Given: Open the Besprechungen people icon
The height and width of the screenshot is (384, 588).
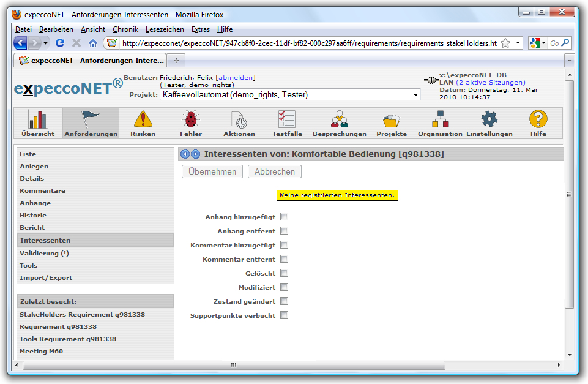Looking at the screenshot, I should tap(339, 119).
